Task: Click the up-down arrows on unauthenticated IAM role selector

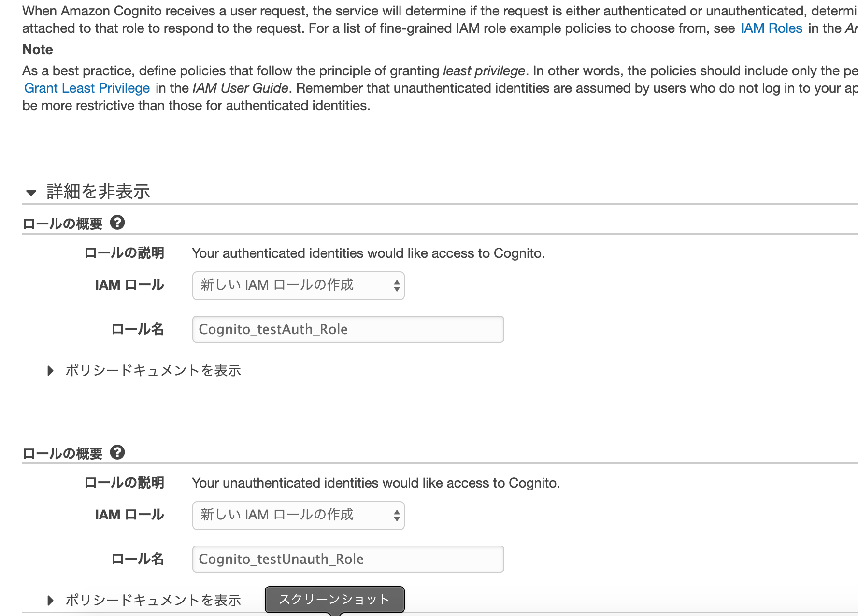Action: [397, 516]
